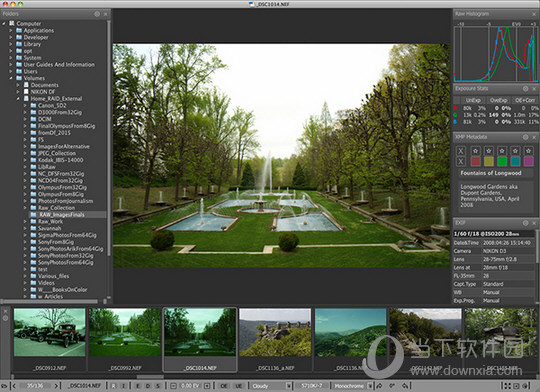Screen dimensions: 540x392
Task: Close the Folders panel
Action: [106, 14]
